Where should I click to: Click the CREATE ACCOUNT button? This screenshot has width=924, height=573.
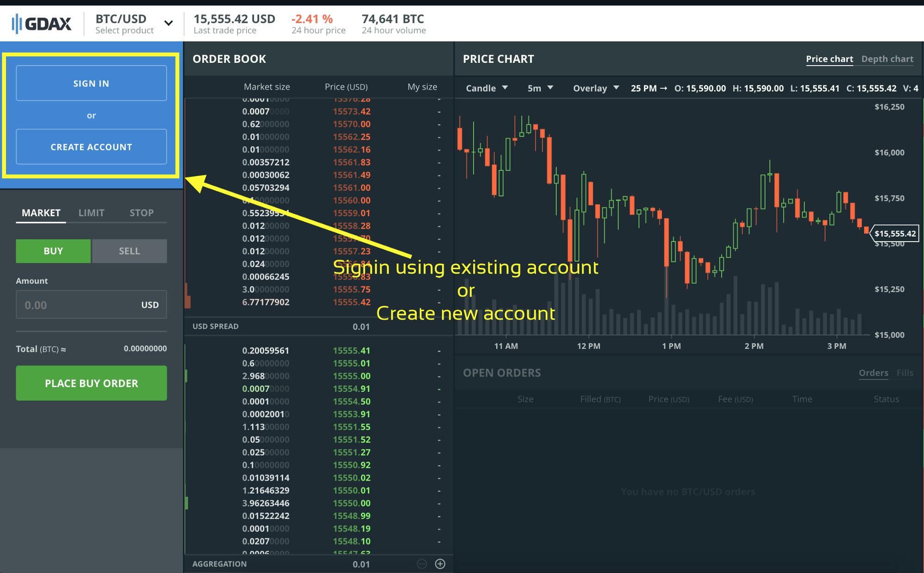(91, 147)
